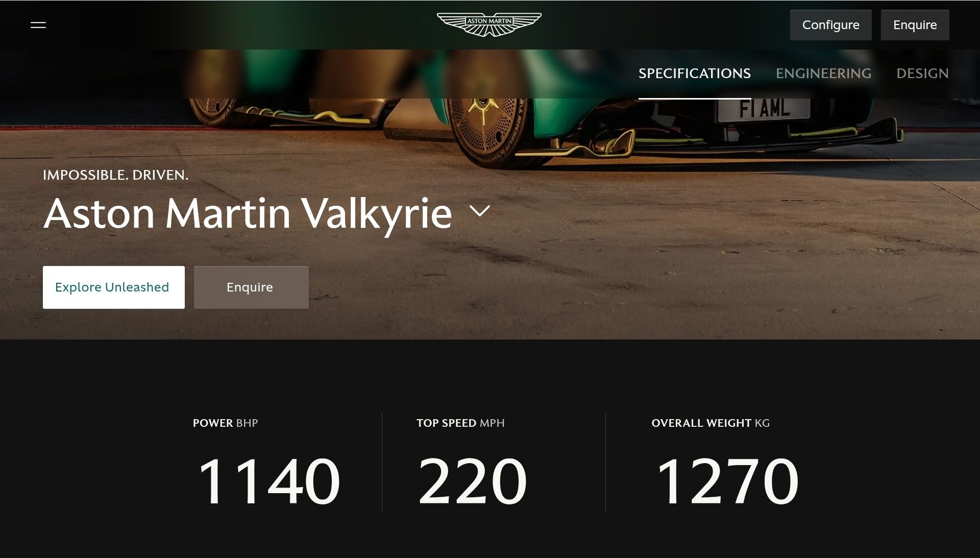Image resolution: width=980 pixels, height=558 pixels.
Task: Click Enquire beside Explore Unleashed
Action: [251, 287]
